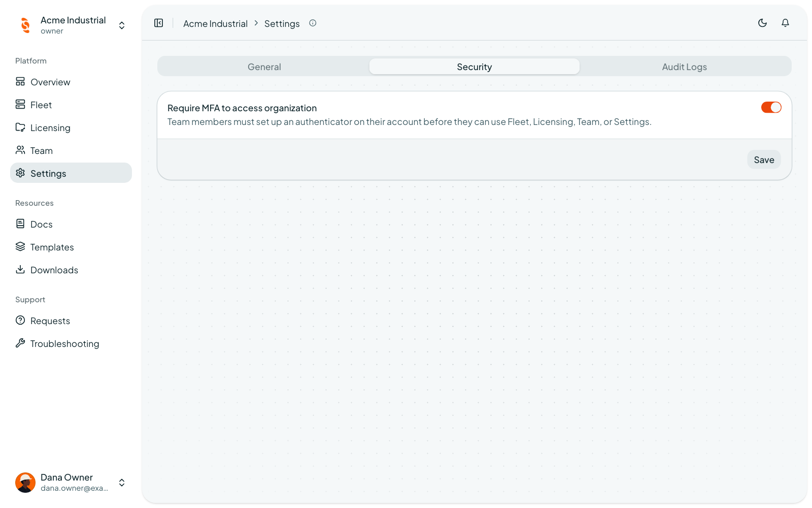
Task: Click Acme Industrial in the breadcrumb
Action: coord(215,23)
